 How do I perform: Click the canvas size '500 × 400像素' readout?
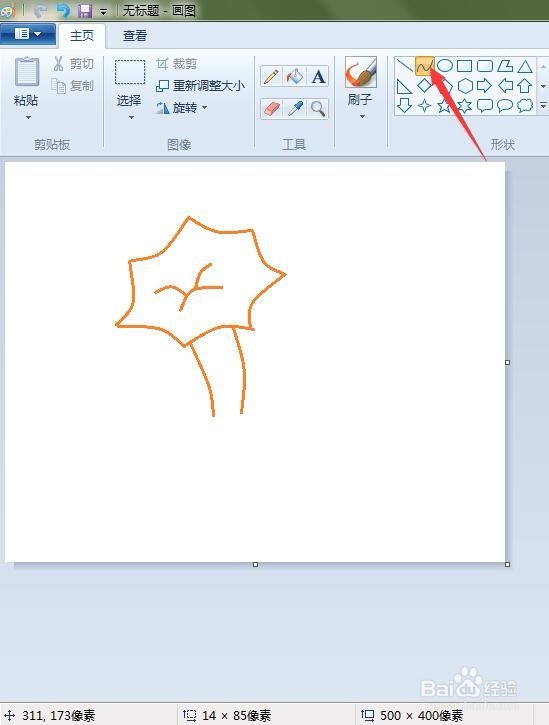click(421, 716)
